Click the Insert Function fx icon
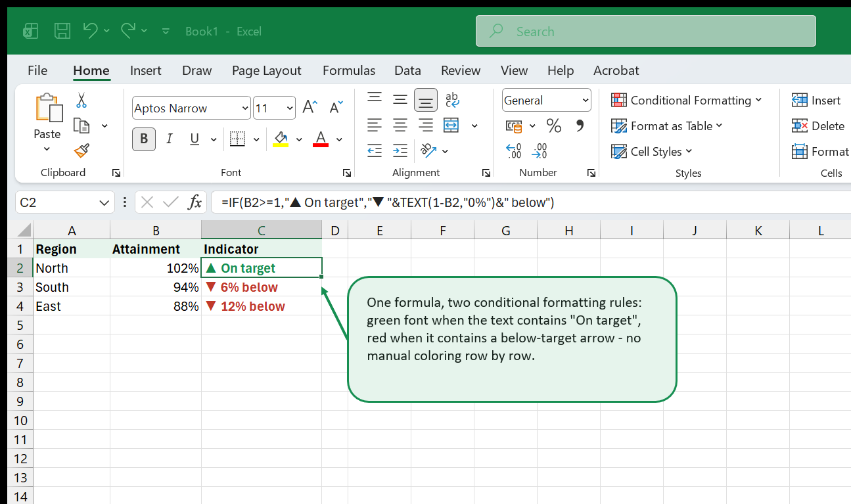Screen dimensions: 851x504 click(195, 202)
